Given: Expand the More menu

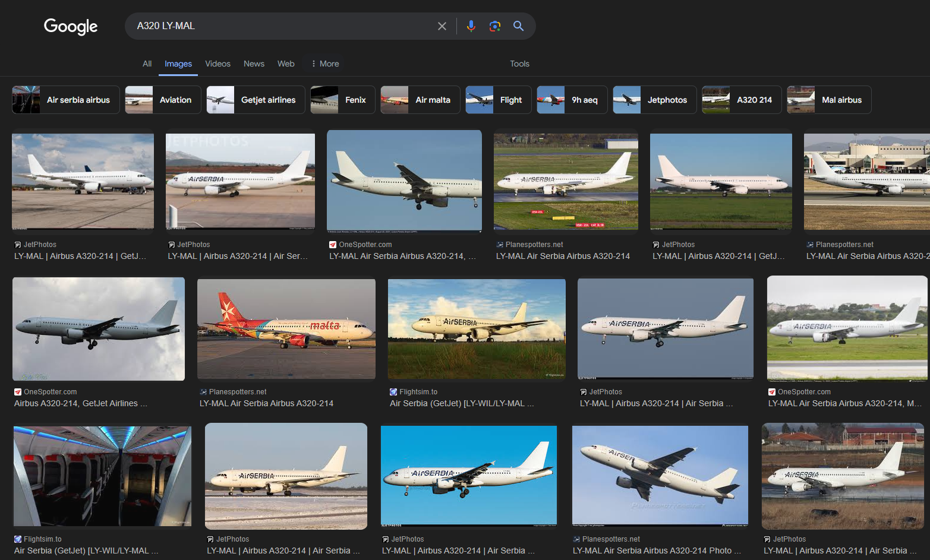Looking at the screenshot, I should click(325, 64).
